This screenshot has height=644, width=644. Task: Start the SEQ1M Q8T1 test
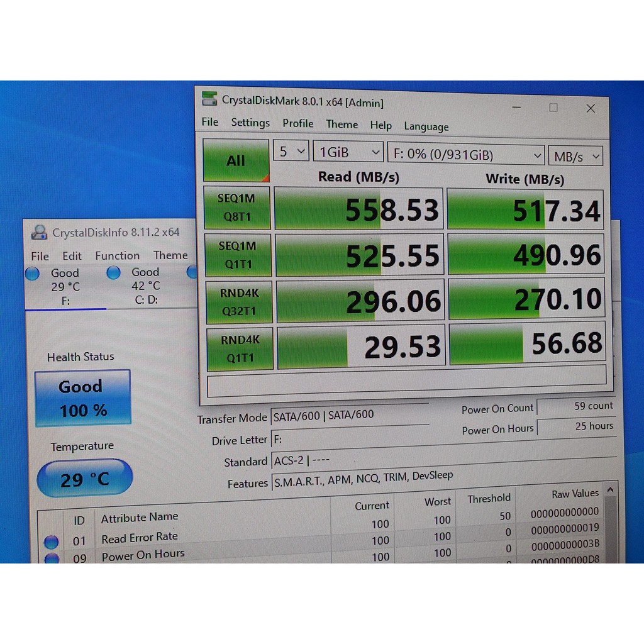[x=237, y=208]
